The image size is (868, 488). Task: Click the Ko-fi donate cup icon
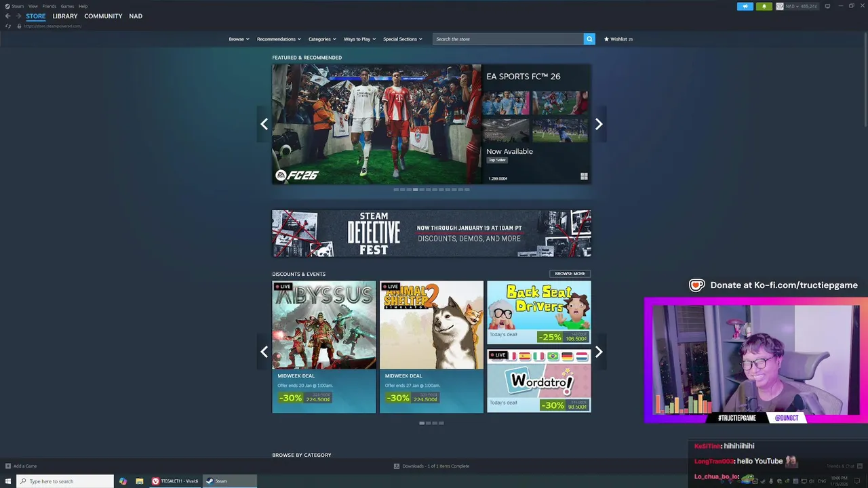point(696,285)
